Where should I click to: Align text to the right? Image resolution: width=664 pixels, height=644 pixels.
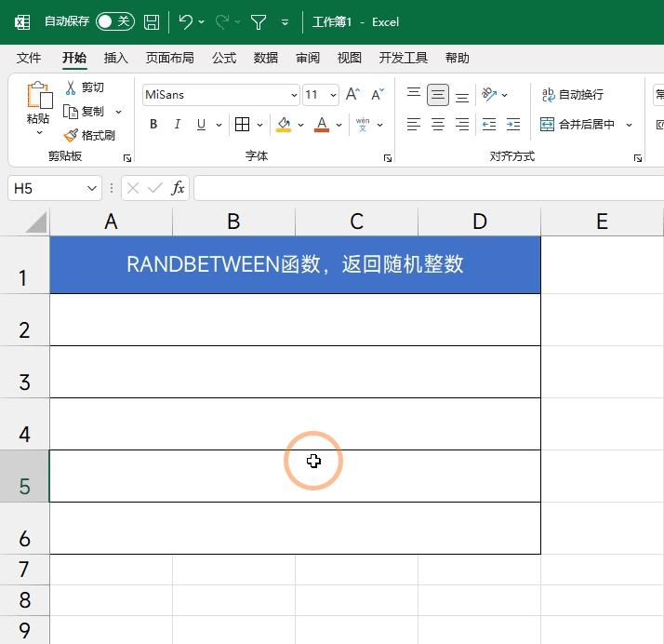coord(462,124)
